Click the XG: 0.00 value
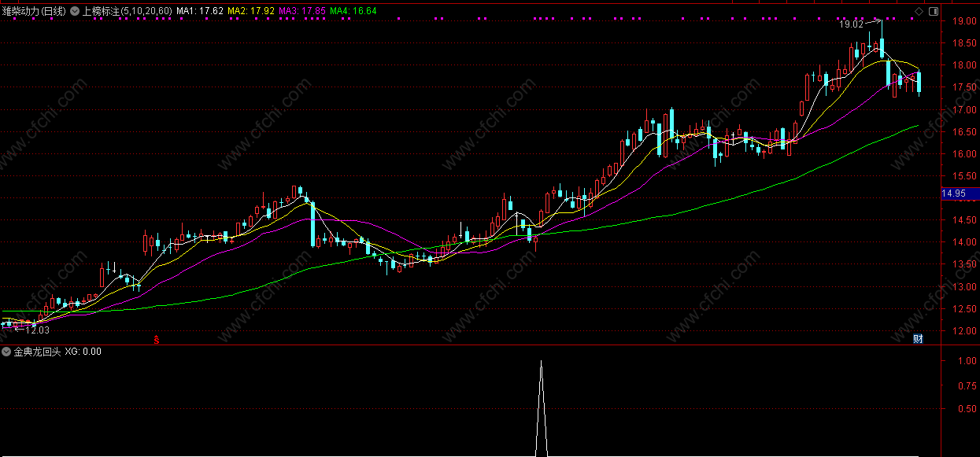The width and height of the screenshot is (980, 457). 83,352
